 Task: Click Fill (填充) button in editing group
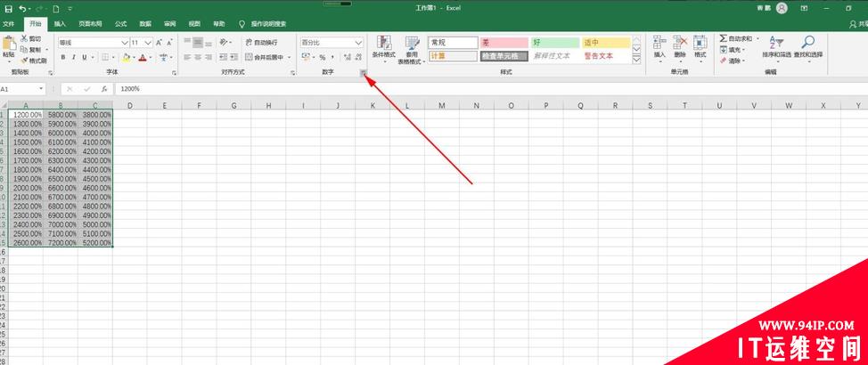pyautogui.click(x=731, y=50)
